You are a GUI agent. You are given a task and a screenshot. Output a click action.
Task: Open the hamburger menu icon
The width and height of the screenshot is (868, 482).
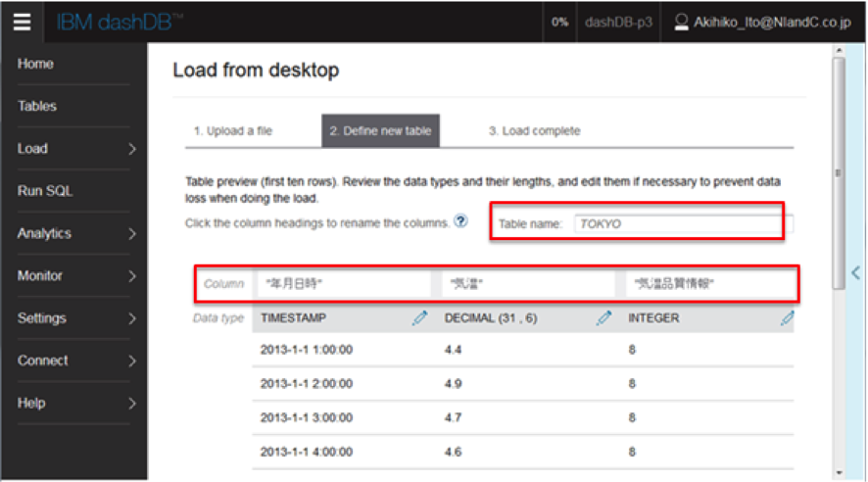22,22
